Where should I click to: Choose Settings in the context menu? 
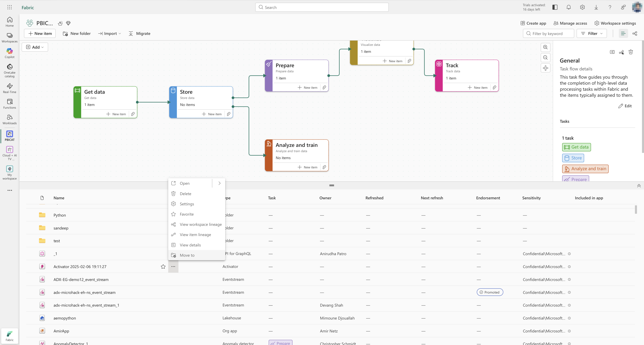coord(197,204)
